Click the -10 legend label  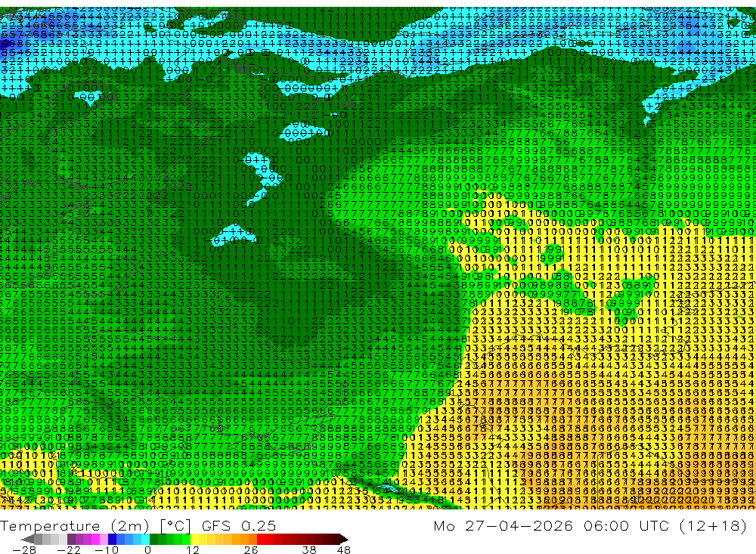coord(107,549)
